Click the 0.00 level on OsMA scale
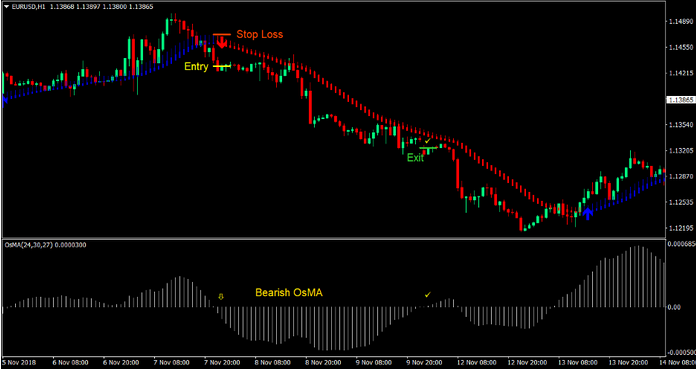This screenshot has width=696, height=369. coord(674,307)
